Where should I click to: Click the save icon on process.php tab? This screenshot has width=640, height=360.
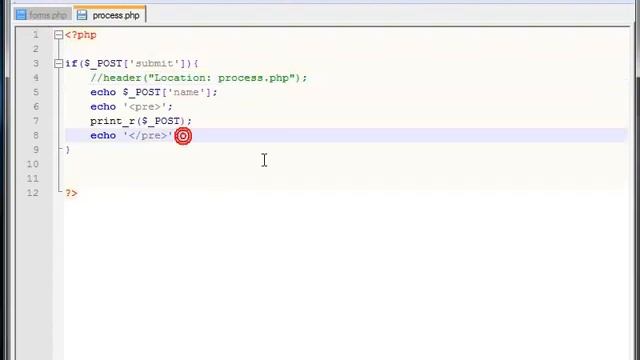click(82, 15)
